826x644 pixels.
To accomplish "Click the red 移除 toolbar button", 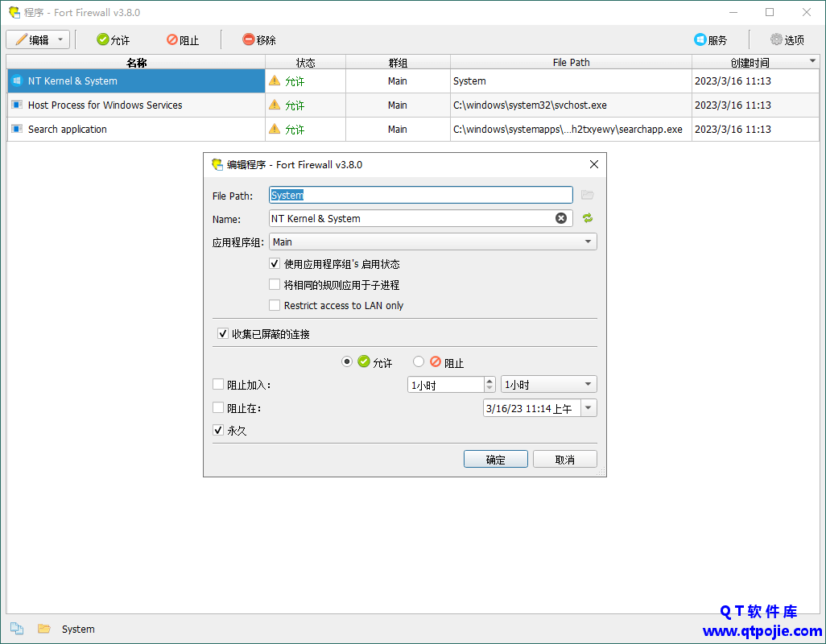I will [x=259, y=40].
